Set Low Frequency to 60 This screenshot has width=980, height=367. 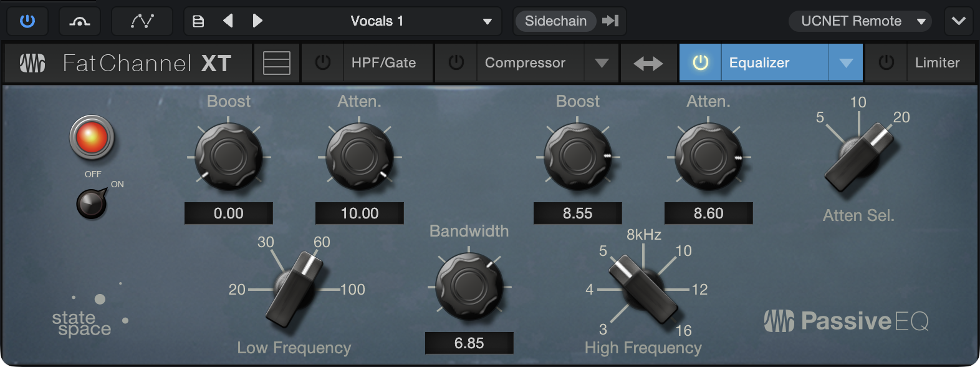pos(322,242)
